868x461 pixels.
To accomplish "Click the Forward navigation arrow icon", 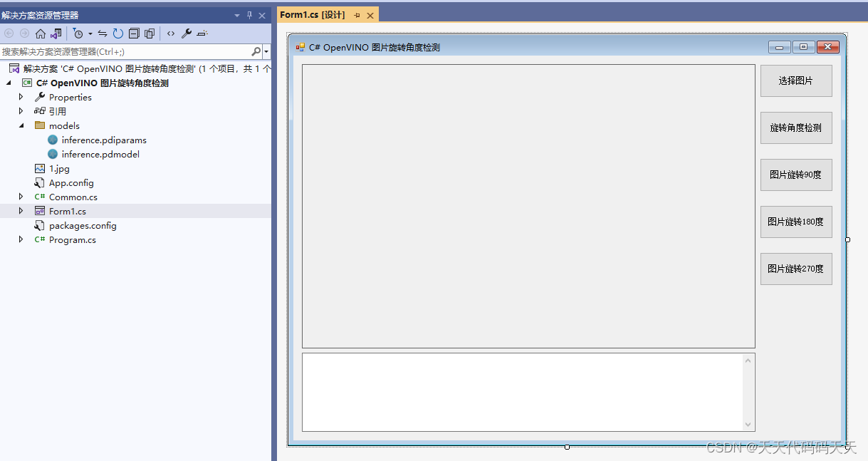I will (x=24, y=33).
